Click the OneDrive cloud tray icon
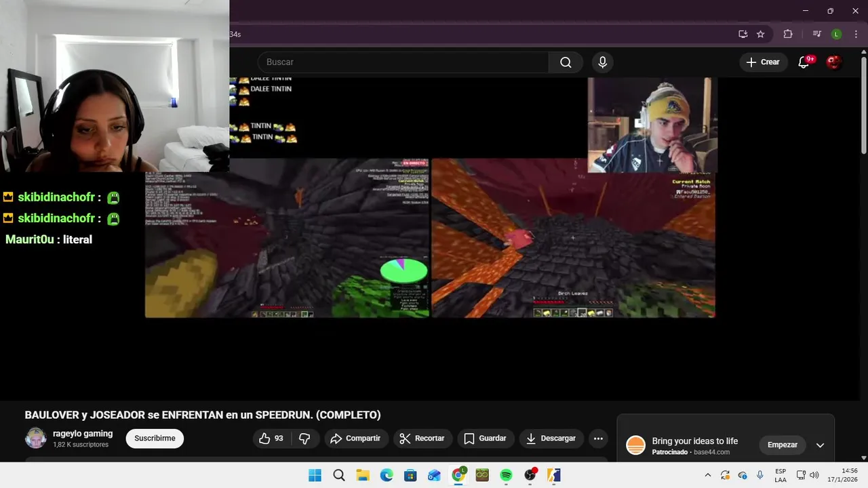Image resolution: width=868 pixels, height=488 pixels. pos(743,475)
